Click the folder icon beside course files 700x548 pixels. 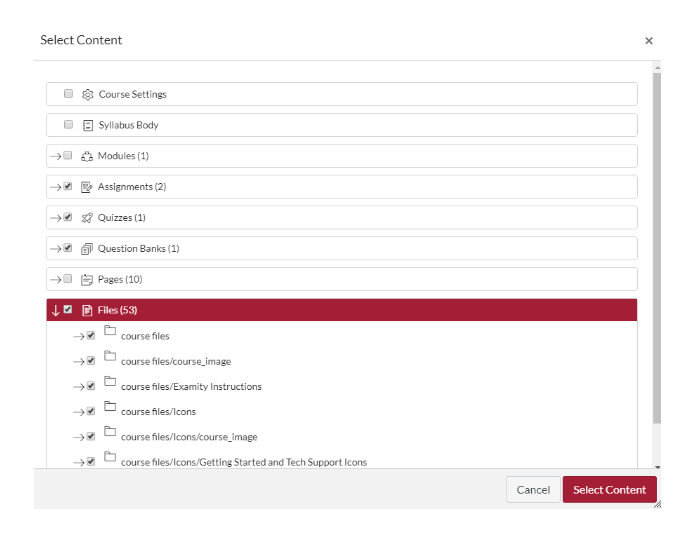click(110, 331)
